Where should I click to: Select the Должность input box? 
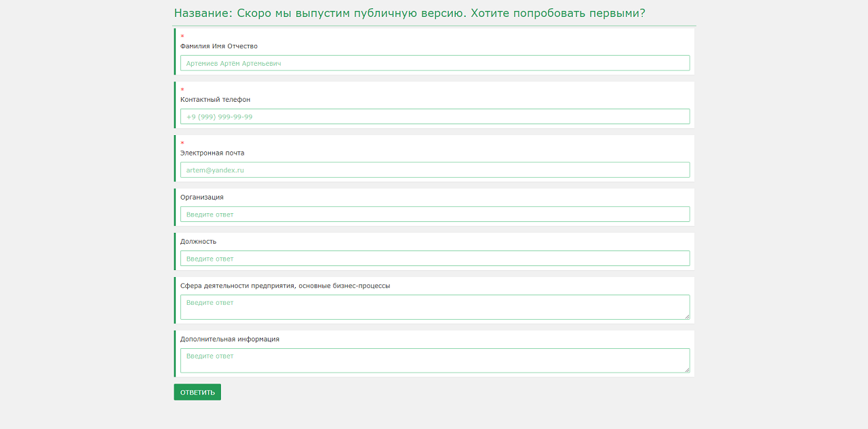(434, 258)
